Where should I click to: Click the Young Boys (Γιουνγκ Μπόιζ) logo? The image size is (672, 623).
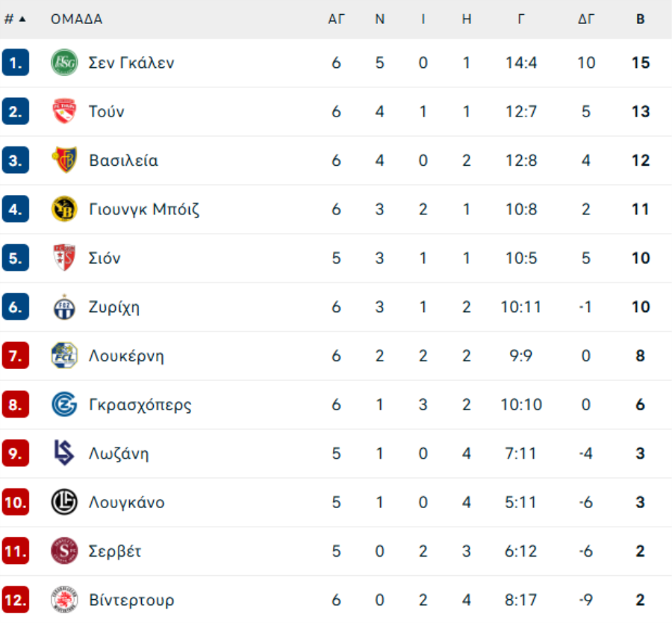(x=64, y=209)
